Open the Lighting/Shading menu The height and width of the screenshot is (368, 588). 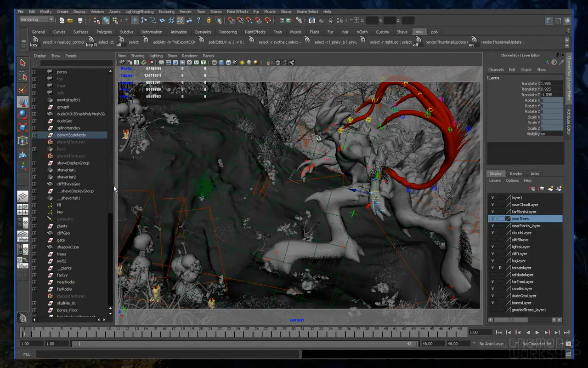pyautogui.click(x=140, y=11)
